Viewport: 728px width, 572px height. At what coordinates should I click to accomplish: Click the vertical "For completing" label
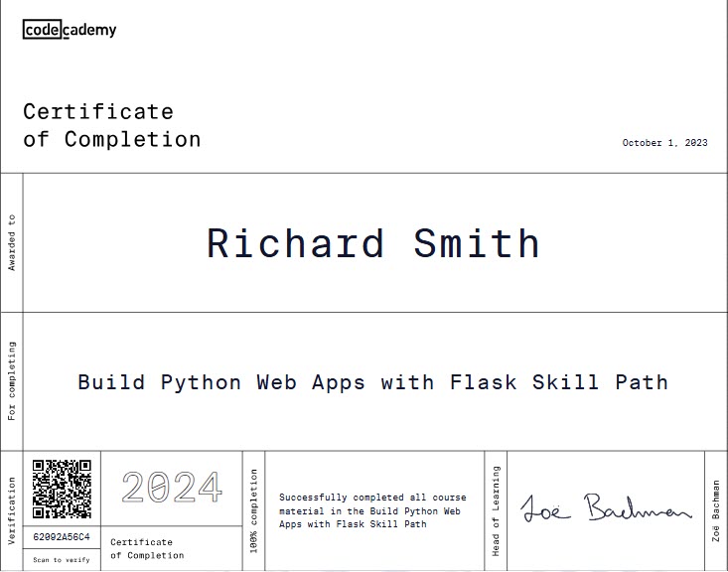point(12,381)
